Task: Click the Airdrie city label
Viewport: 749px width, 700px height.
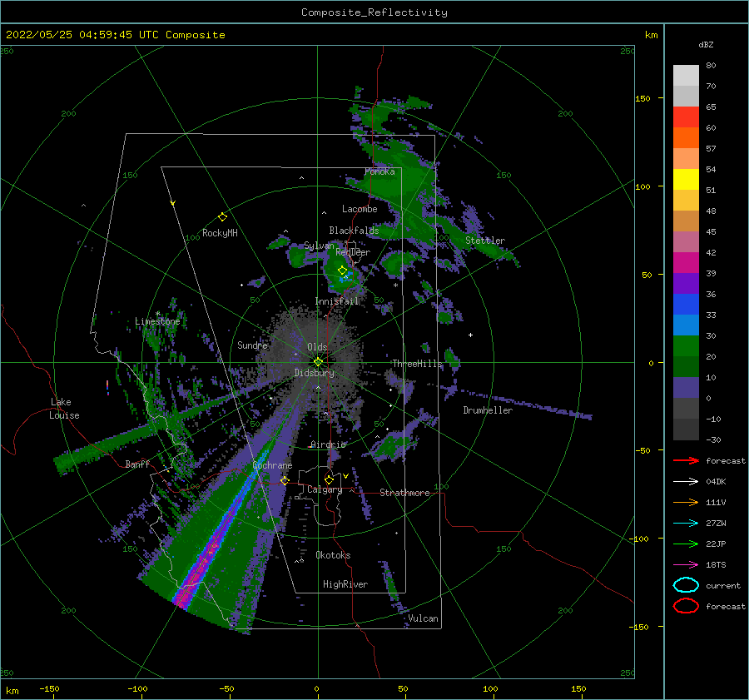Action: [x=328, y=444]
